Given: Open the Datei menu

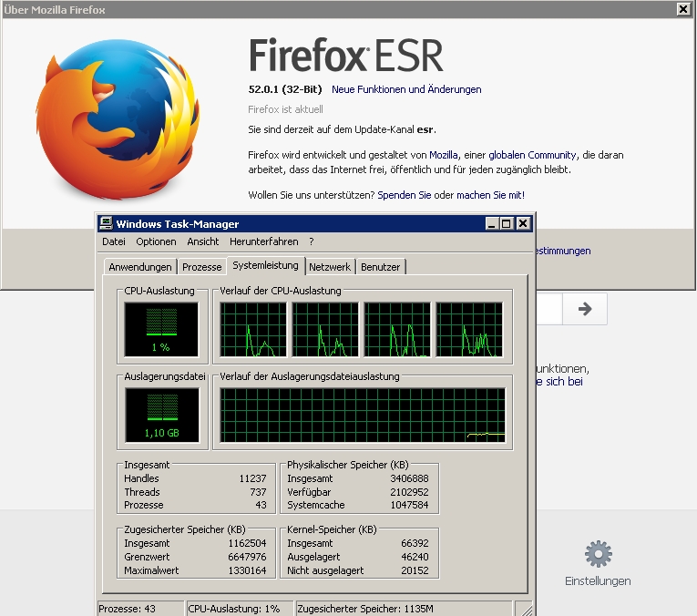Looking at the screenshot, I should click(x=114, y=241).
